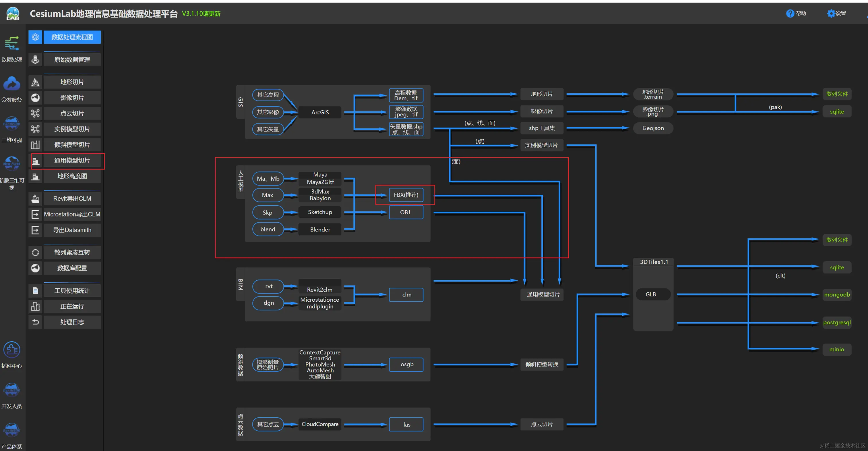Open the 原始数据管理 menu item
Screen dimensions: 868x451
click(72, 60)
